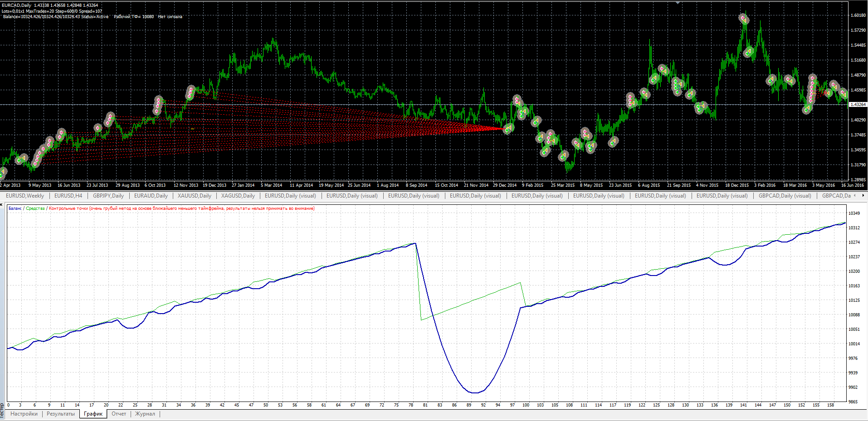Click trade number 158 on graph's horizontal axis

(831, 405)
